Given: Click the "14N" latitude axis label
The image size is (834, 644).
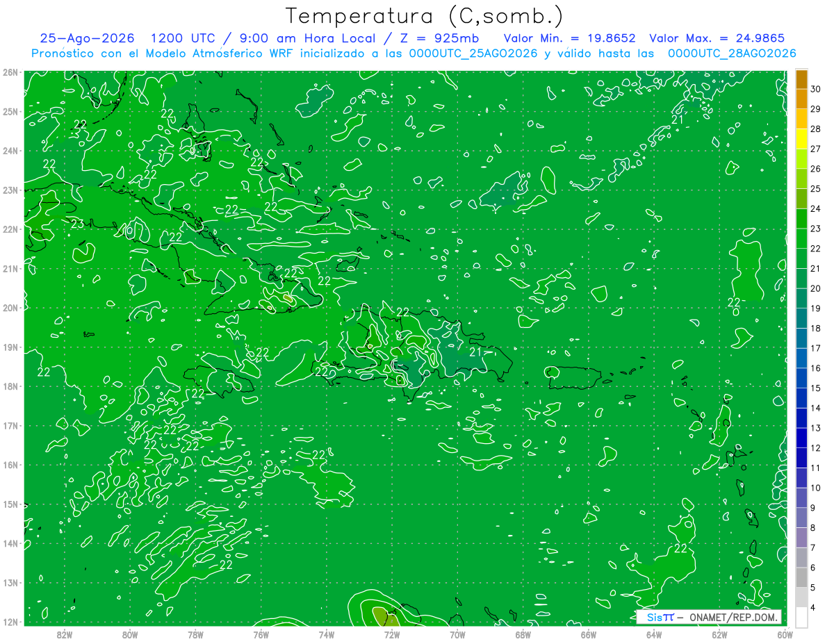Looking at the screenshot, I should (10, 543).
